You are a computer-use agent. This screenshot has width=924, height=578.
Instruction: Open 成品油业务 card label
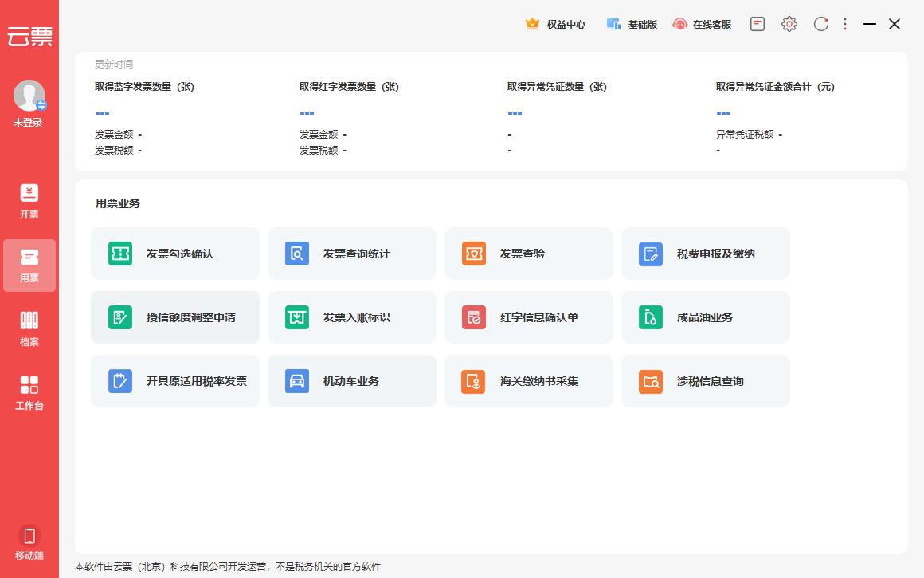point(704,317)
